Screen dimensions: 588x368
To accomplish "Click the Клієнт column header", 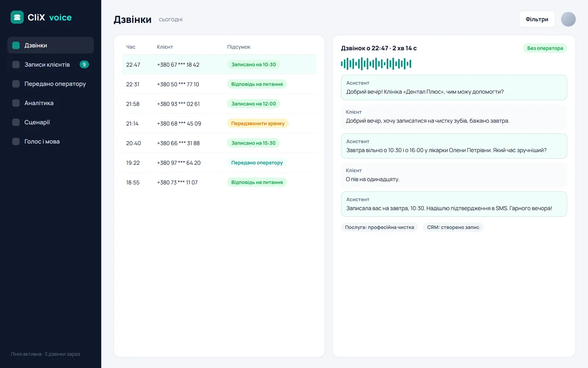I will (x=165, y=47).
